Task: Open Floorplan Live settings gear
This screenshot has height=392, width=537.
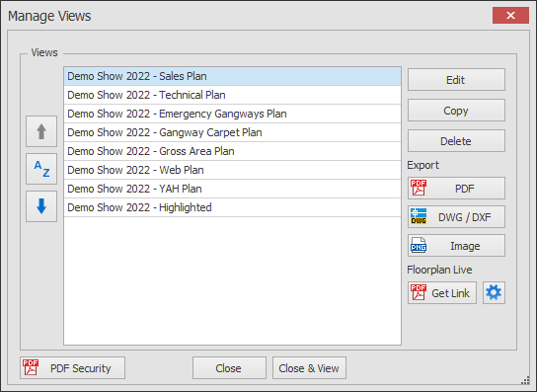Action: pyautogui.click(x=494, y=293)
